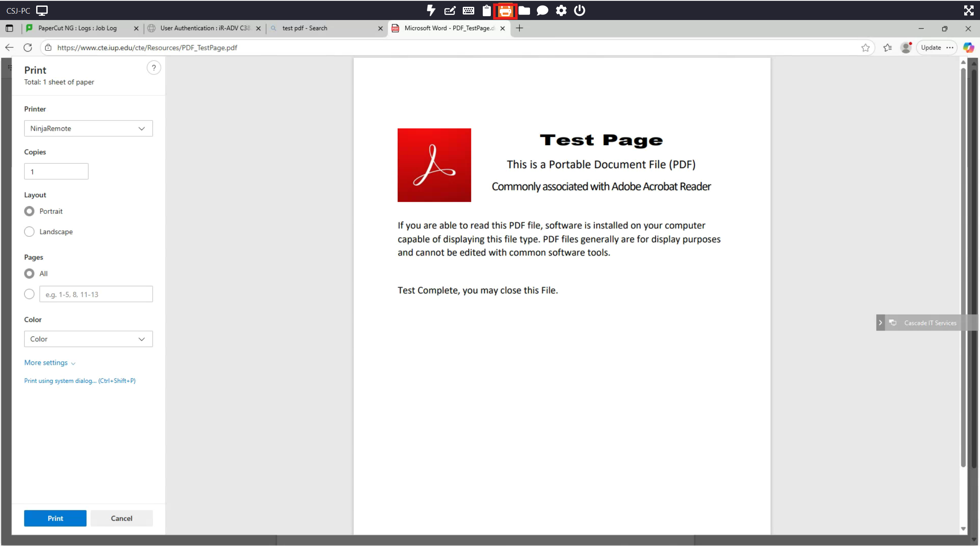The height and width of the screenshot is (546, 980).
Task: Open the print help question mark icon
Action: coord(154,68)
